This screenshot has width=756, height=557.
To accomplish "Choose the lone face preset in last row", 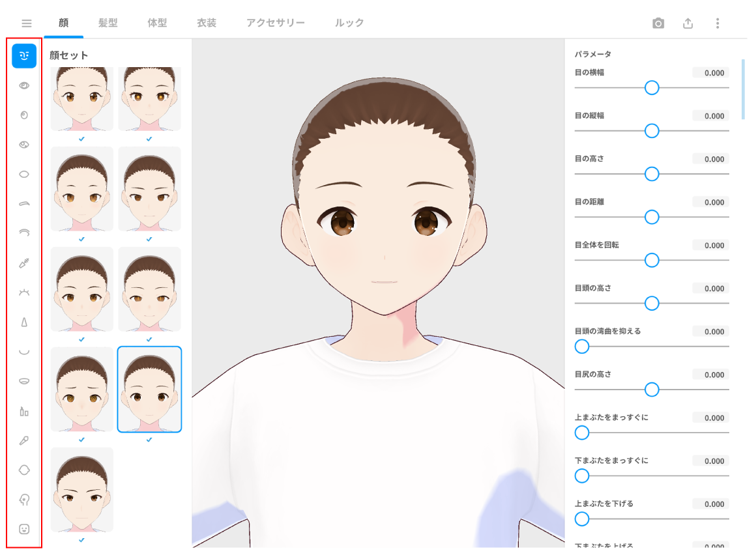I will point(82,489).
